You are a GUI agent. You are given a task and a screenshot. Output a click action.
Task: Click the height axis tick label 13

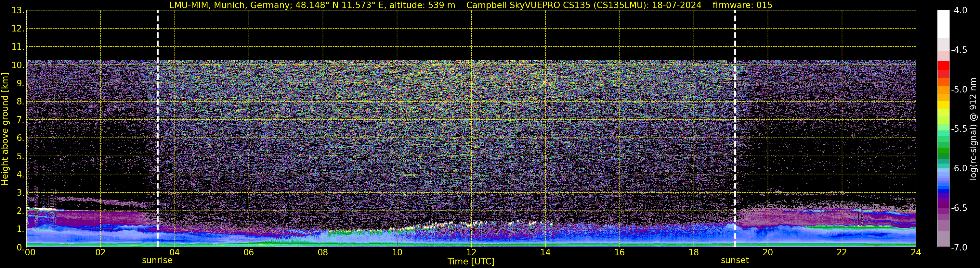(18, 11)
